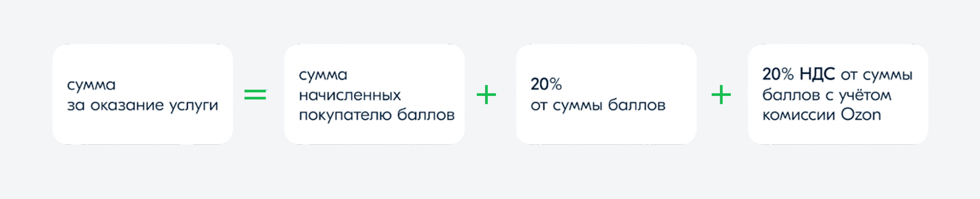
Task: Click the word "сумма" in the second card
Action: (x=323, y=75)
